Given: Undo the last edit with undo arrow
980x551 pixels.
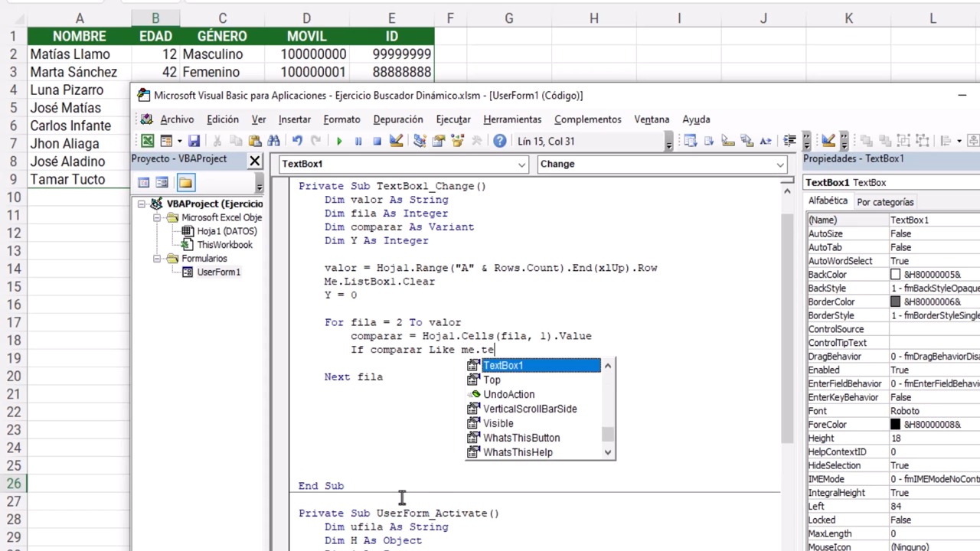Looking at the screenshot, I should 297,141.
